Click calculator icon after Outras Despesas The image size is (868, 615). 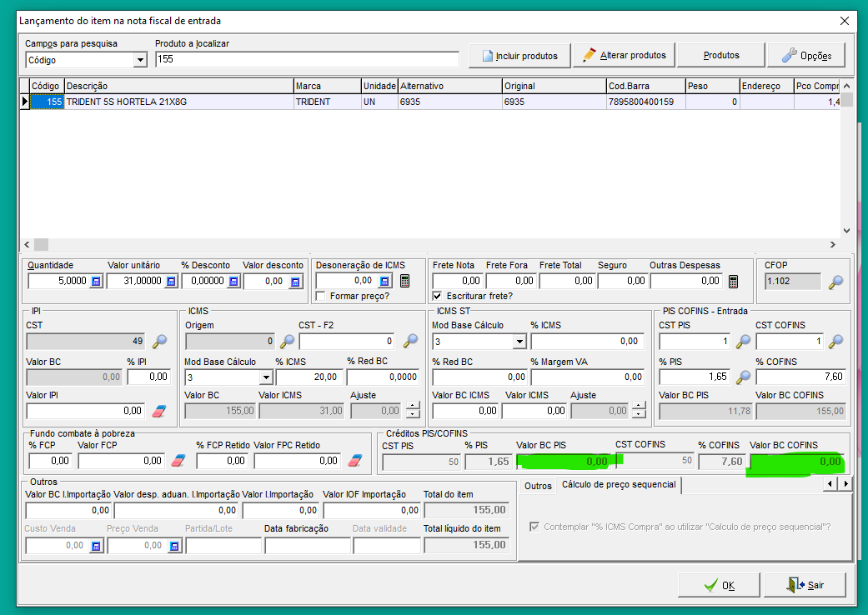pyautogui.click(x=733, y=282)
